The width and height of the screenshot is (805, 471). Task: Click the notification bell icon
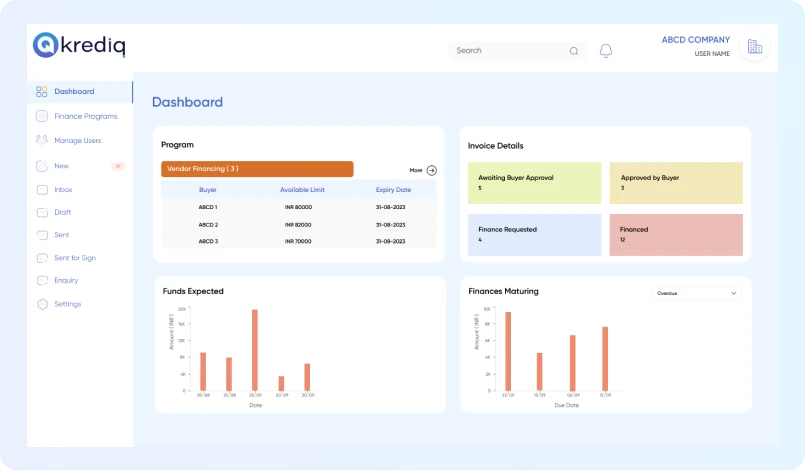point(605,51)
